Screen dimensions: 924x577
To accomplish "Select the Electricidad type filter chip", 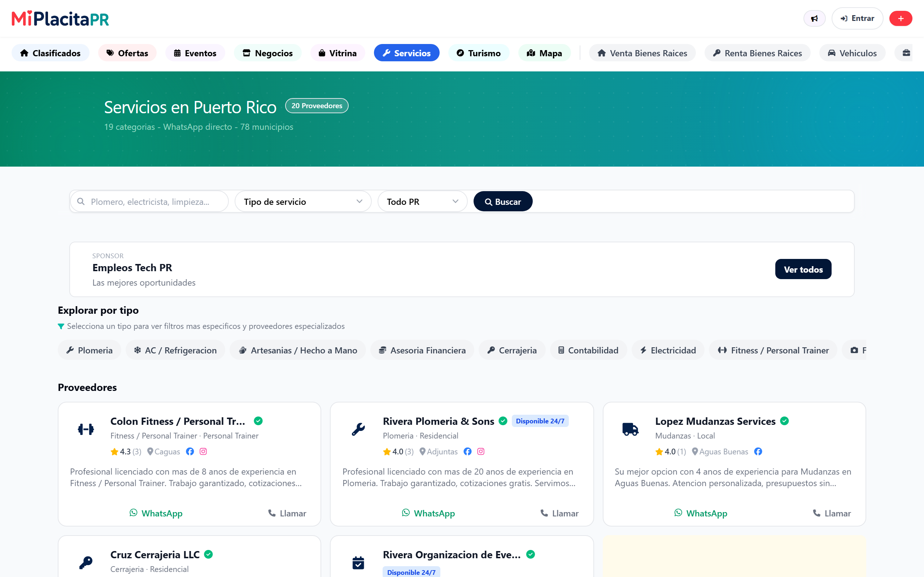I will [x=668, y=350].
